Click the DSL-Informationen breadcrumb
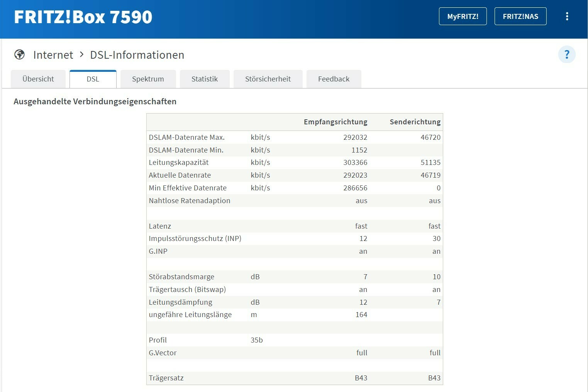Screen dimensions: 588x392 click(x=137, y=55)
